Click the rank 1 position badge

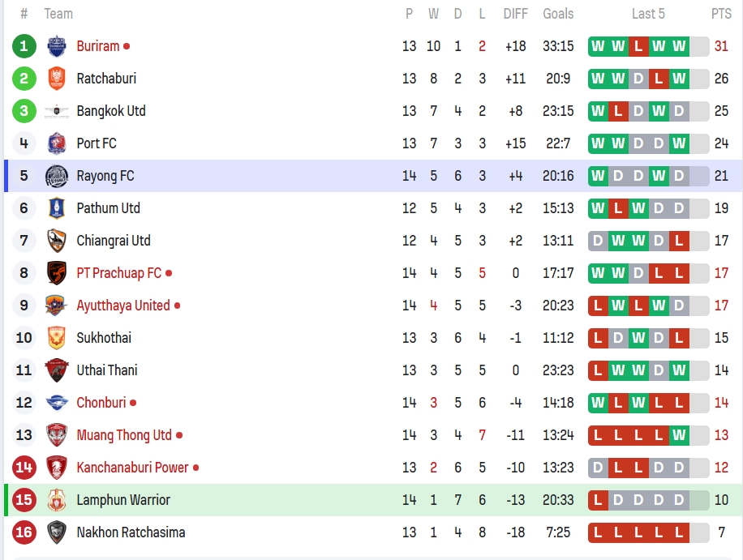tap(24, 46)
